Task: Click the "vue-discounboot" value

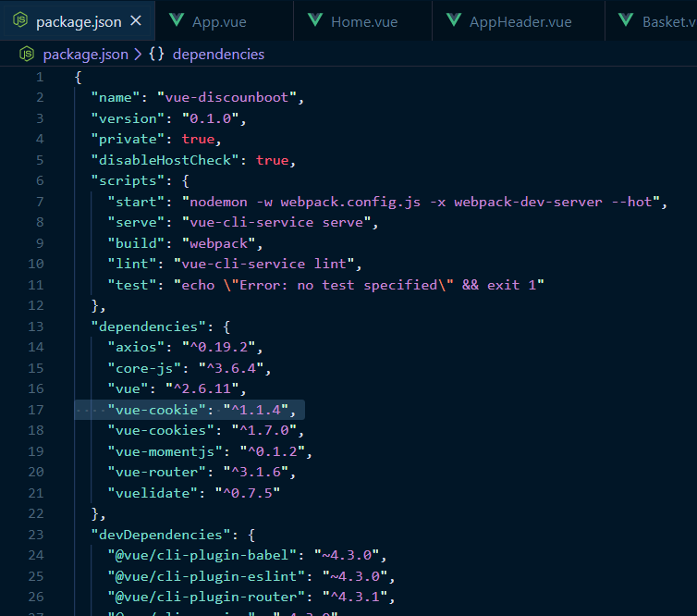Action: coord(226,97)
